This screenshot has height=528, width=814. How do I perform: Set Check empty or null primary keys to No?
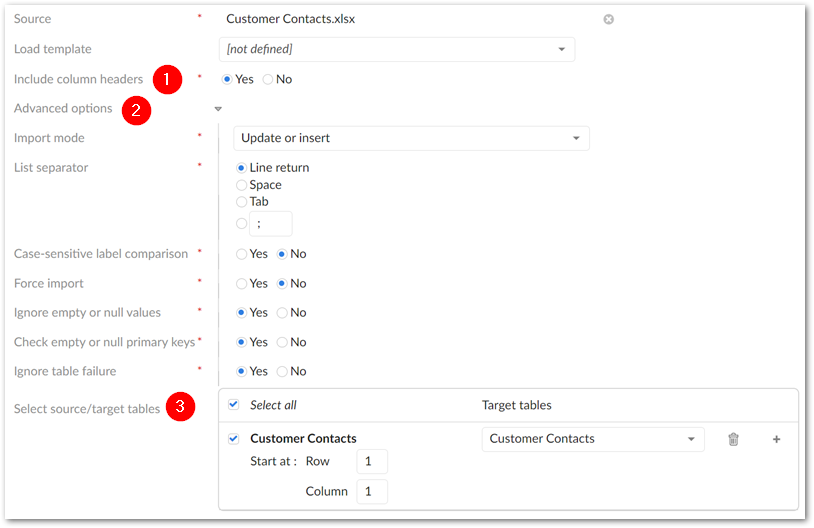(x=282, y=342)
